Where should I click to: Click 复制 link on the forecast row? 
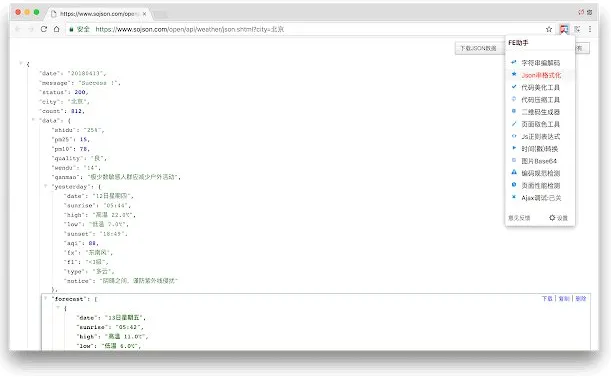564,298
